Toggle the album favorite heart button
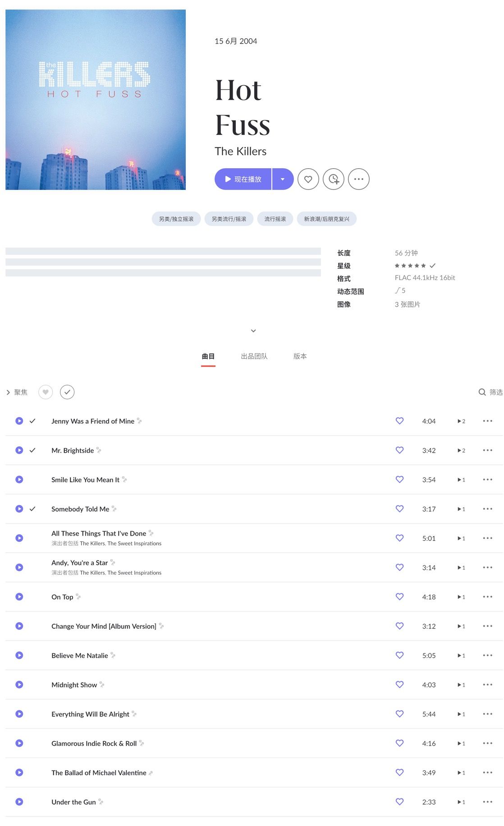Image resolution: width=504 pixels, height=826 pixels. point(308,179)
